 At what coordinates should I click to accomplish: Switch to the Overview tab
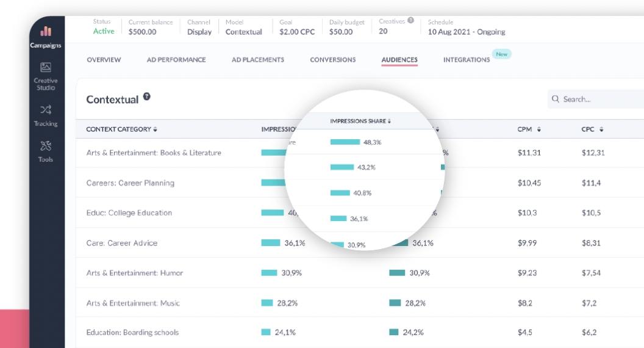click(x=104, y=60)
